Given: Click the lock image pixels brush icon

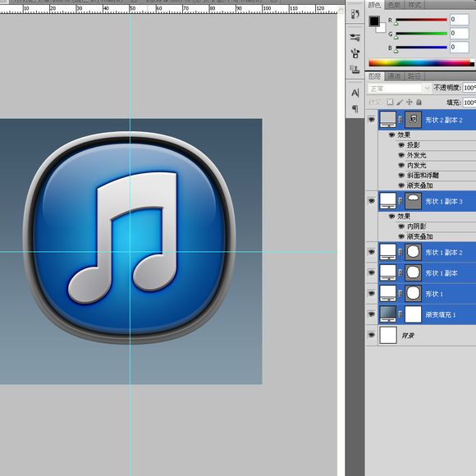Looking at the screenshot, I should click(x=400, y=102).
